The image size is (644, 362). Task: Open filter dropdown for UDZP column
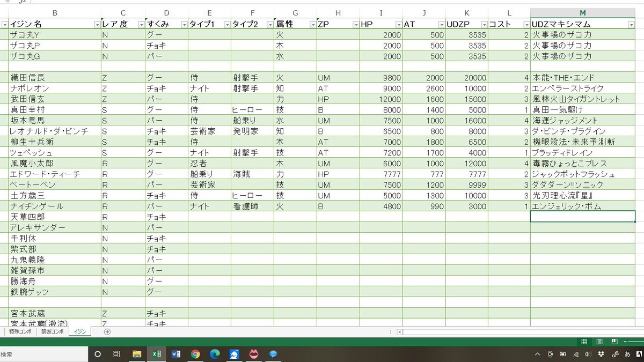tap(484, 24)
